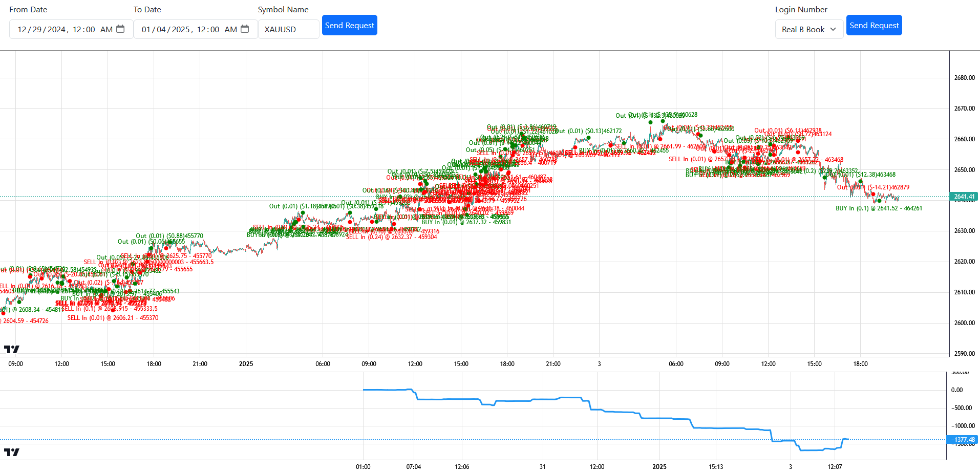Viewport: 980px width, 473px height.
Task: Click Send Request next to Symbol Name
Action: pyautogui.click(x=350, y=25)
